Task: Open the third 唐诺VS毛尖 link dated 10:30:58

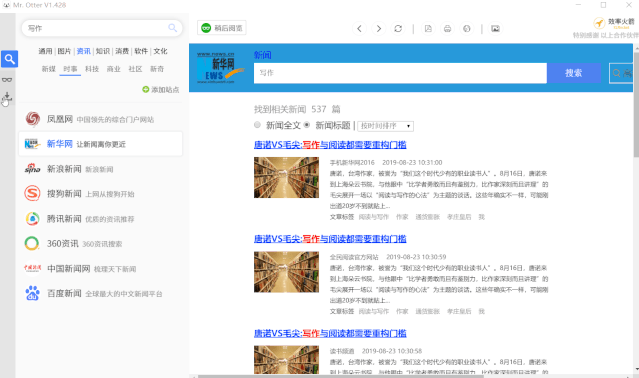Action: coord(330,333)
